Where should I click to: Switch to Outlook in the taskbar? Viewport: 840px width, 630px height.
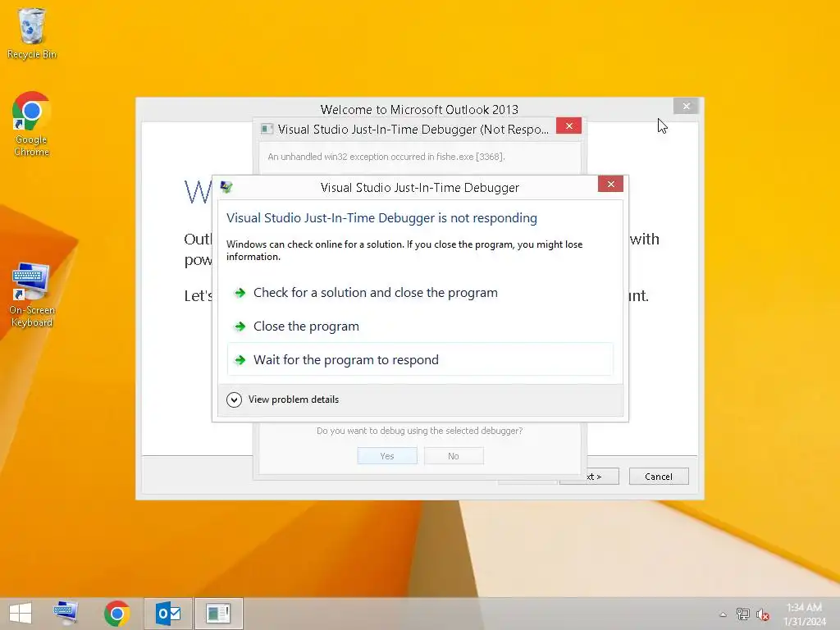click(167, 614)
